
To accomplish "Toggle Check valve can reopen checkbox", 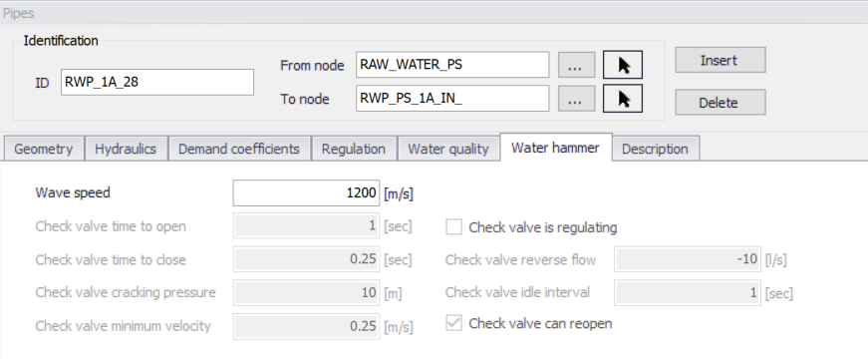I will pos(453,323).
